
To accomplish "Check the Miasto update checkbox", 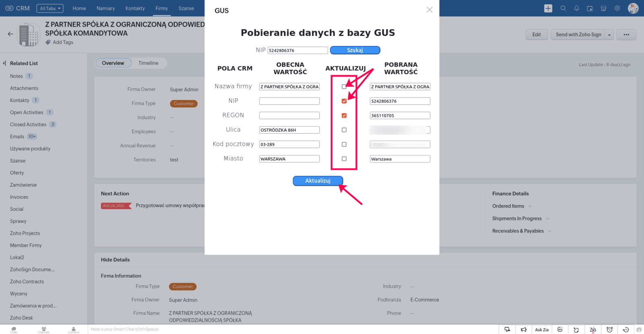I will coord(344,159).
